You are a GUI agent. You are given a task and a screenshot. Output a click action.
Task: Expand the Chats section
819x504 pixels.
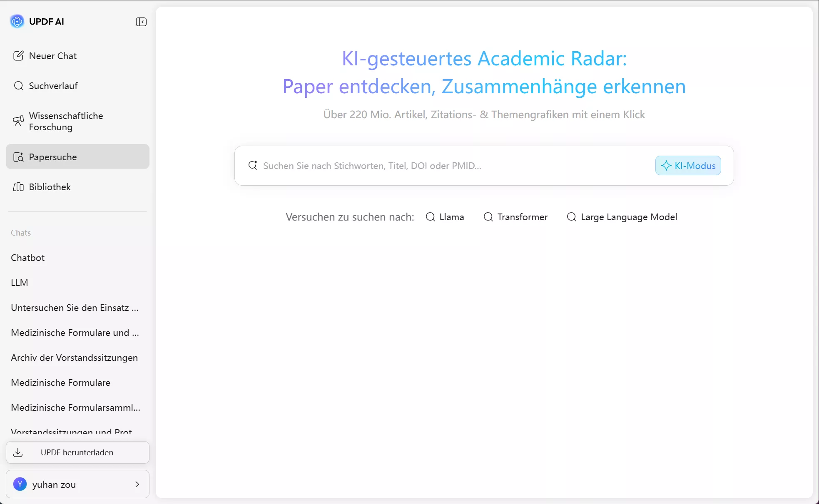(21, 233)
